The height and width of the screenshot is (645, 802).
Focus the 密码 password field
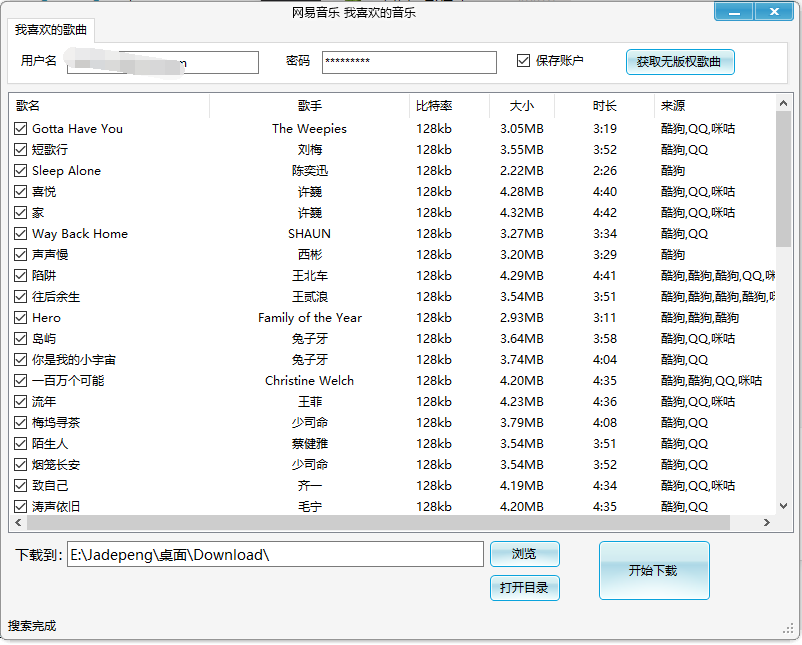(409, 62)
